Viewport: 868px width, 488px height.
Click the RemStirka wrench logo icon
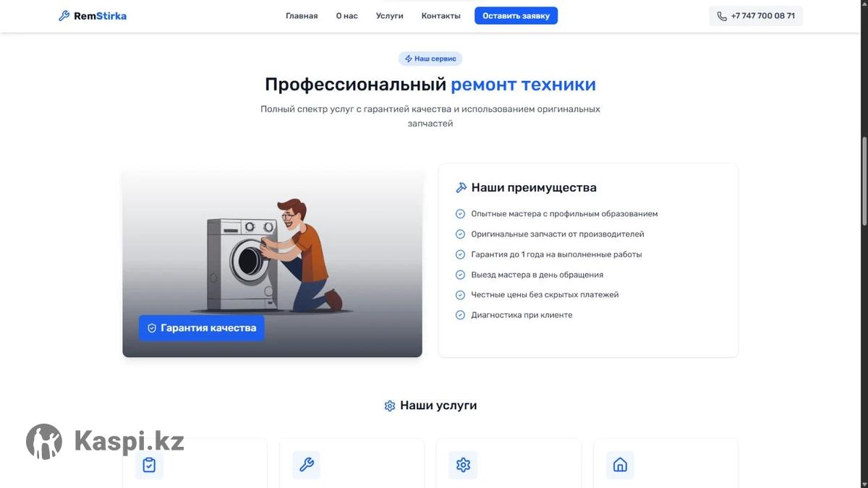(x=64, y=16)
